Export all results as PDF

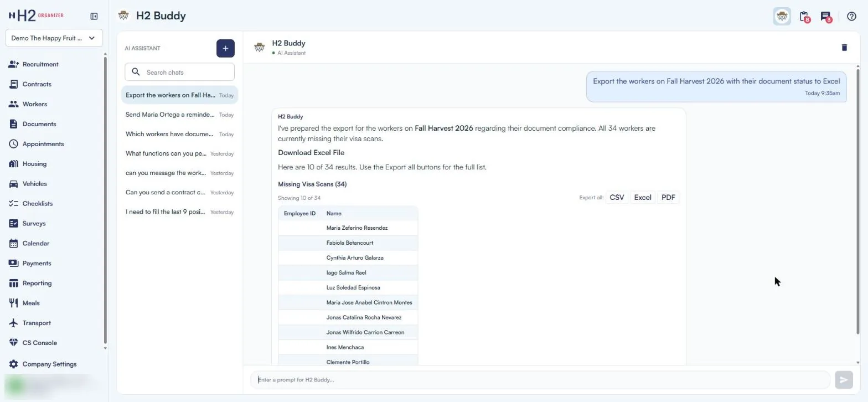[x=668, y=198]
